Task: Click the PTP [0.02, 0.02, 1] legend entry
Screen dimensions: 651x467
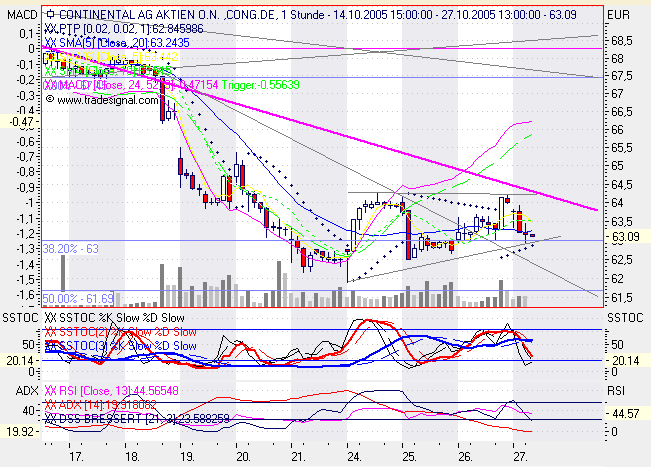Action: click(124, 29)
